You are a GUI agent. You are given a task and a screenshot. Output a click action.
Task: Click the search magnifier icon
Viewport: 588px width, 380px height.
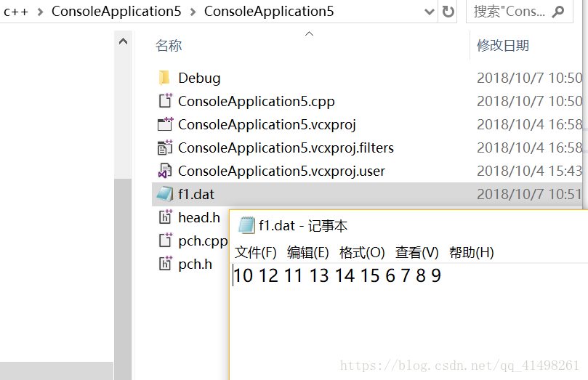coord(558,12)
